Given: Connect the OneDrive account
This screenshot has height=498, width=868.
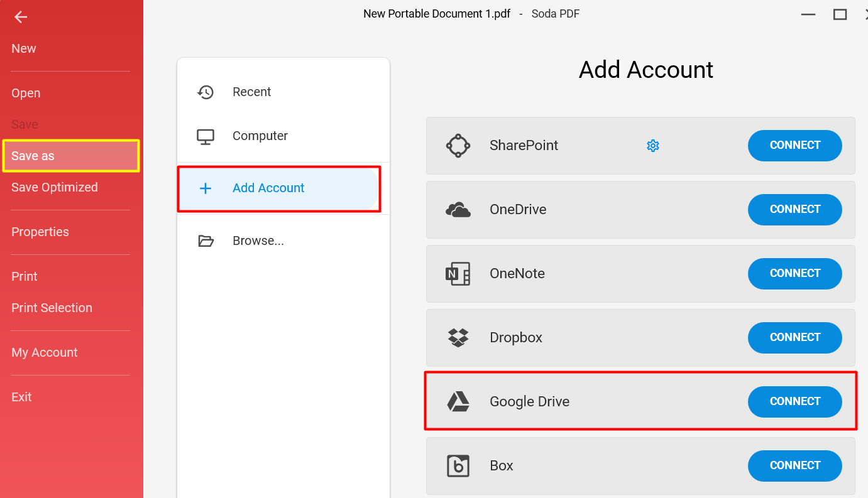Looking at the screenshot, I should coord(794,209).
